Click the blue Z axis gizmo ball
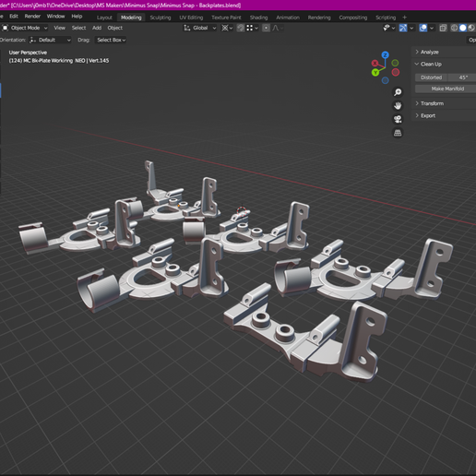Screen dimensions: 476x476 point(385,55)
